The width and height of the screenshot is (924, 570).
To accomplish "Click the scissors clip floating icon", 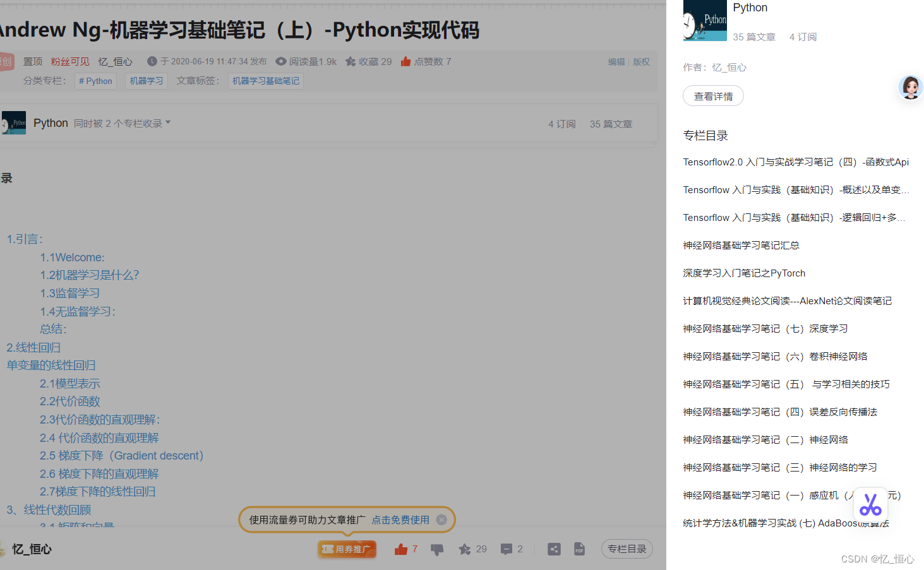I will click(x=870, y=504).
